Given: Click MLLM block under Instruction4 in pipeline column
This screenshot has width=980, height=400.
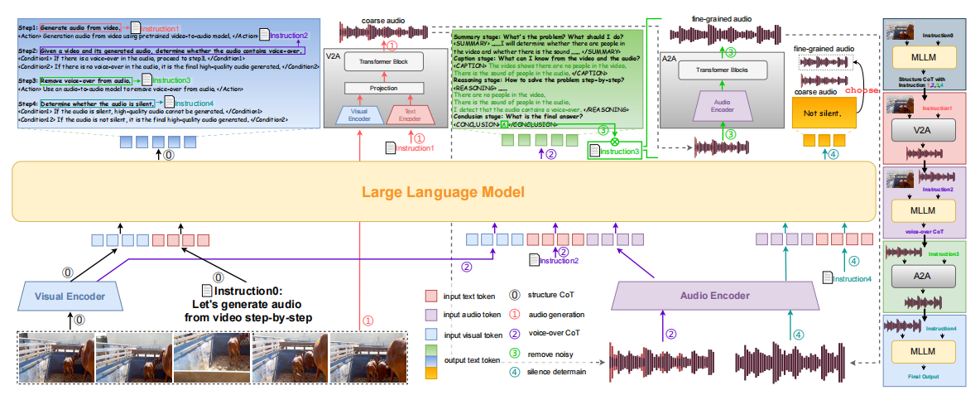Looking at the screenshot, I should (x=925, y=353).
